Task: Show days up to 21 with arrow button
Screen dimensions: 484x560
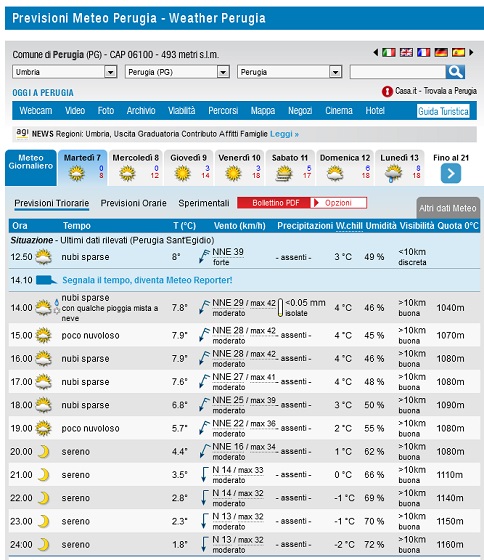Action: pyautogui.click(x=451, y=173)
